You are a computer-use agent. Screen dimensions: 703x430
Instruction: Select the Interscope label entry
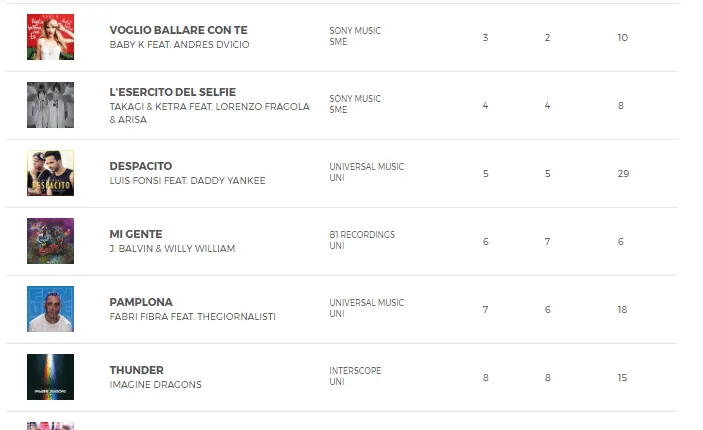coord(355,371)
